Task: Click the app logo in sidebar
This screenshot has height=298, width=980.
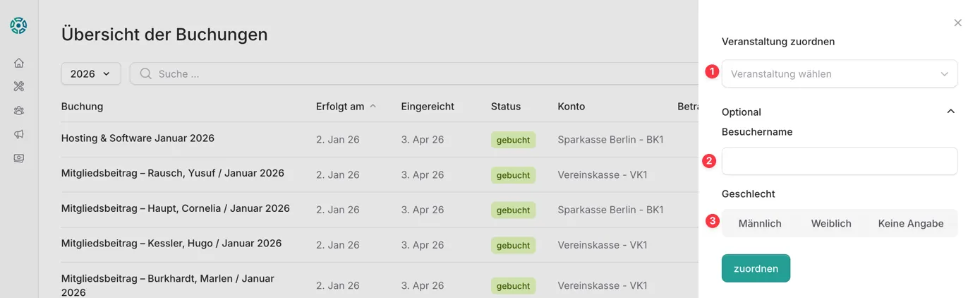Action: tap(18, 26)
